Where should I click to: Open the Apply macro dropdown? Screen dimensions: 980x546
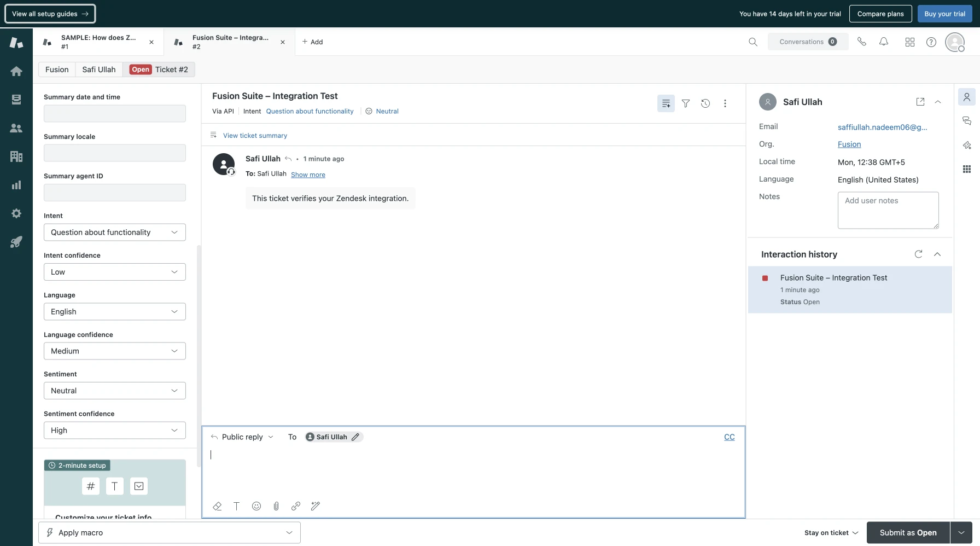[x=170, y=532]
